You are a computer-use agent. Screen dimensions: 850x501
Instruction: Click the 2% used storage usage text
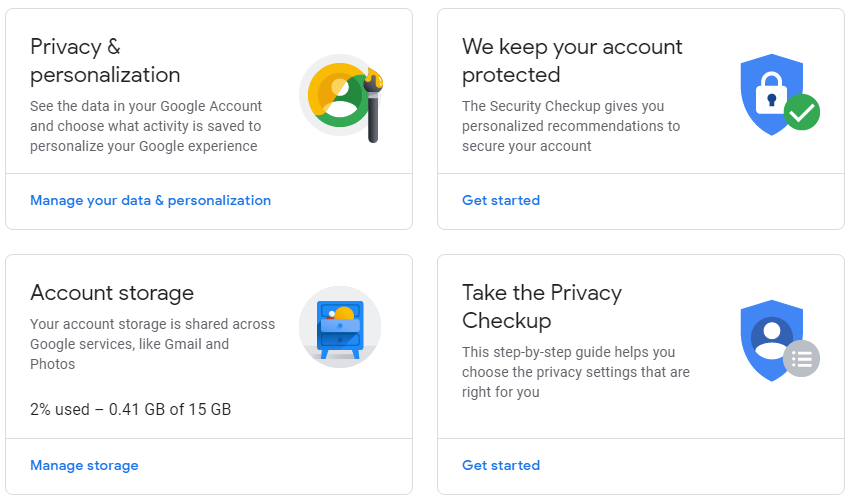[131, 409]
